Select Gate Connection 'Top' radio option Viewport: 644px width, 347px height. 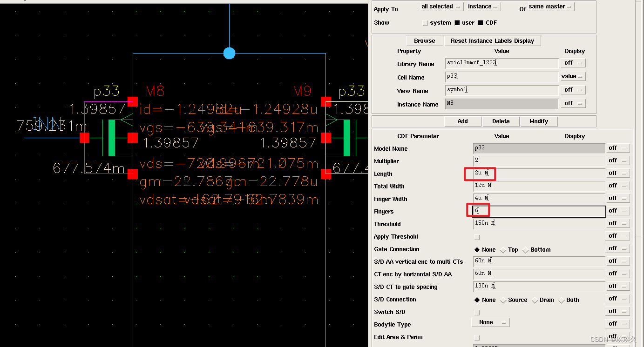[x=503, y=250]
